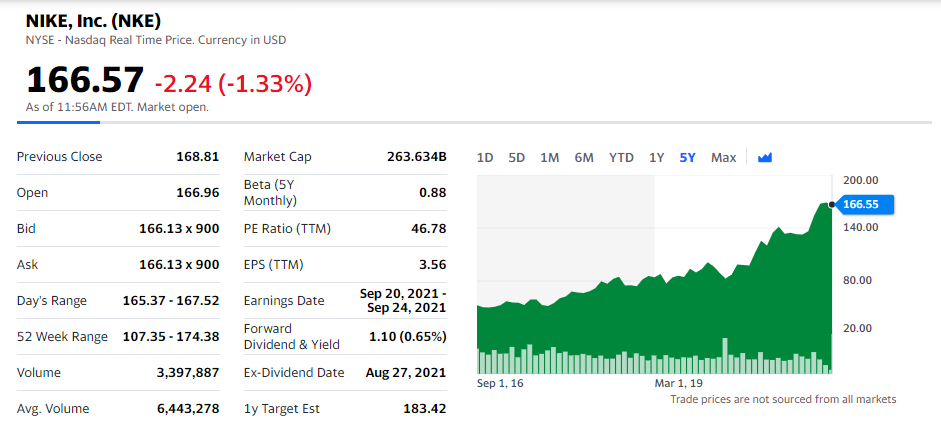
Task: Click the 140.00 y-axis label
Action: click(x=861, y=227)
